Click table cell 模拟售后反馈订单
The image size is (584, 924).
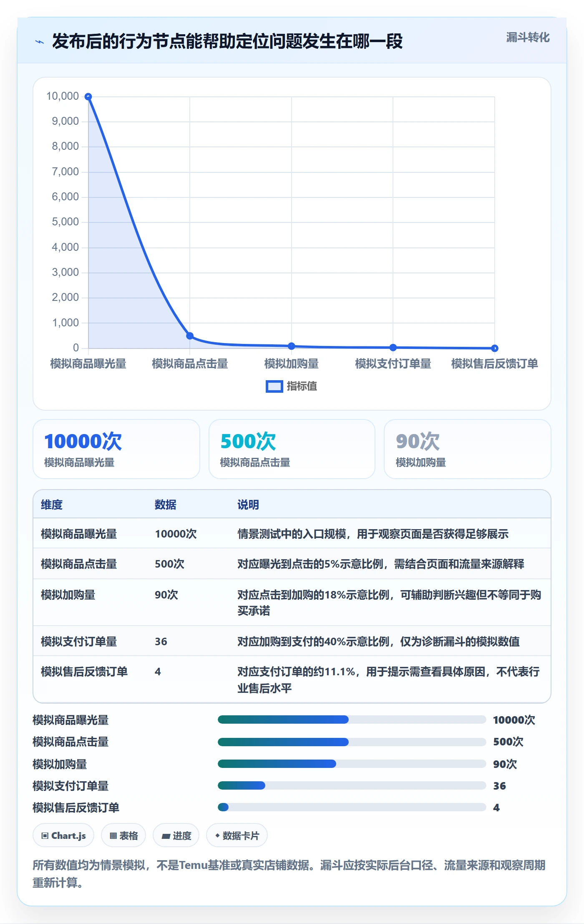[84, 672]
